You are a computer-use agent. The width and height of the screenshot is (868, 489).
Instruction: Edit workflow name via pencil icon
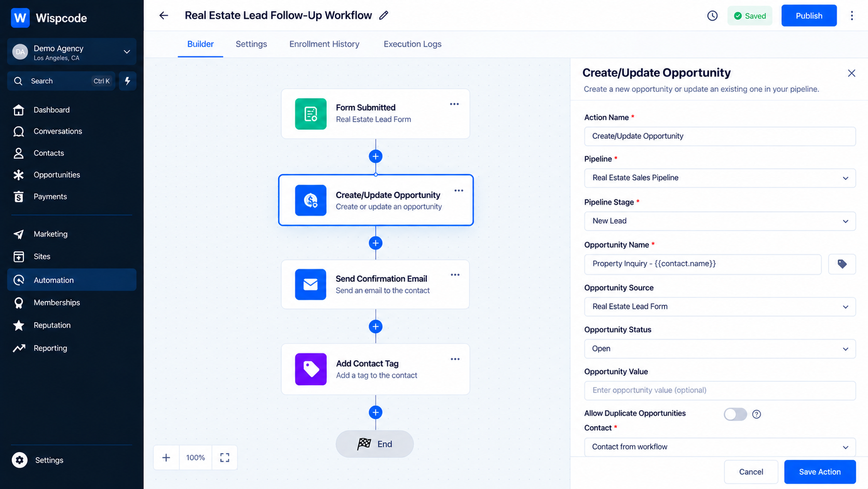point(384,16)
